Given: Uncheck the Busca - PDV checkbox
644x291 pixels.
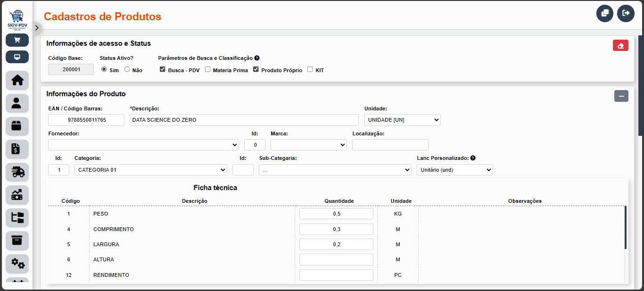Looking at the screenshot, I should click(163, 69).
